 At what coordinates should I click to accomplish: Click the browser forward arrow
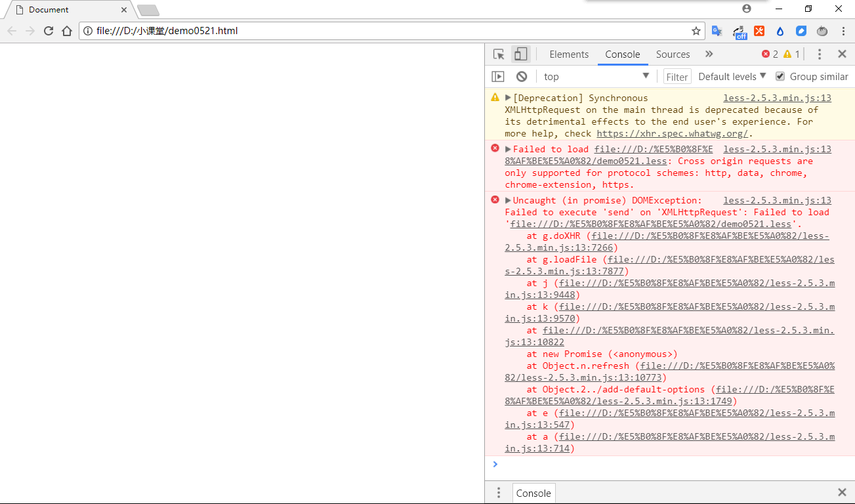pyautogui.click(x=30, y=31)
